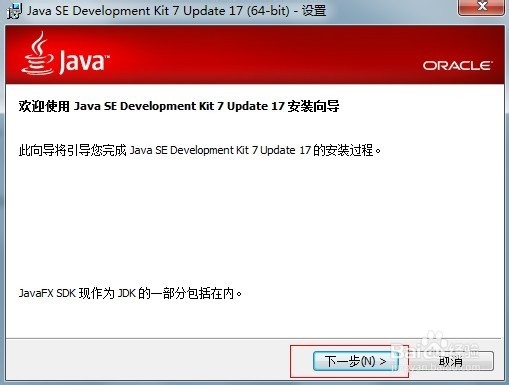The height and width of the screenshot is (385, 509).
Task: Click the heading '欢迎使用 Java SE Development Kit 7 Update 17 安装向导'
Action: click(x=179, y=106)
